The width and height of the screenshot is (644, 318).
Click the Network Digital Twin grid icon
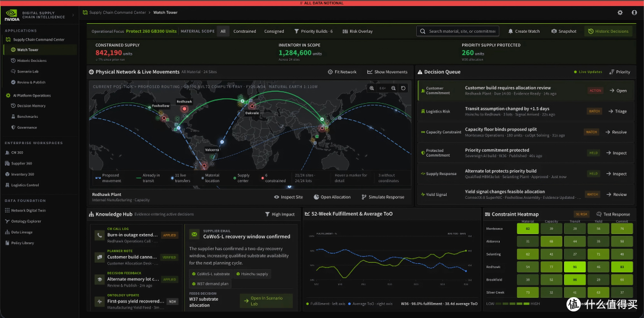point(7,210)
